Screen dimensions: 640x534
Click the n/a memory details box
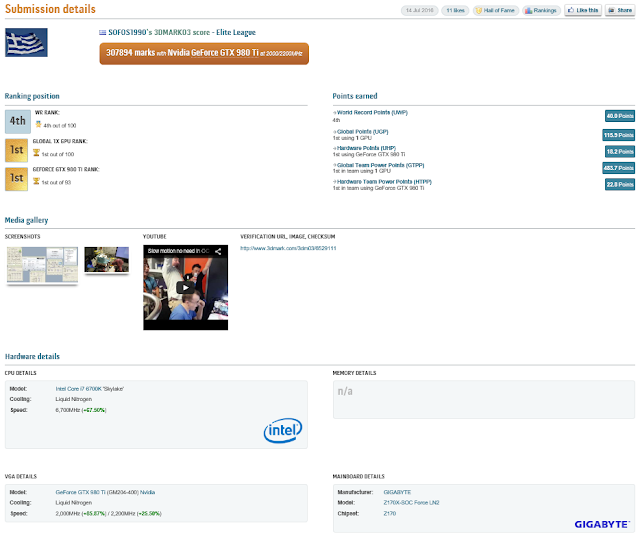tap(484, 400)
